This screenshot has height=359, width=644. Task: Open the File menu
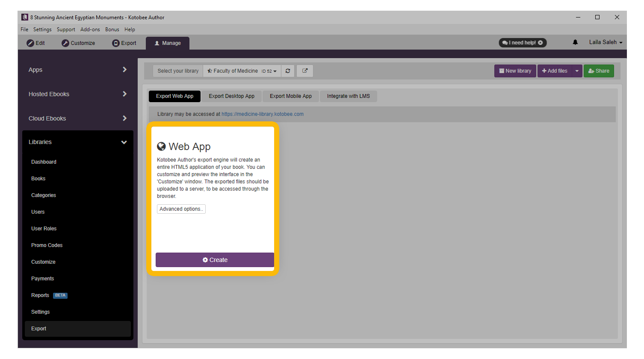[24, 29]
